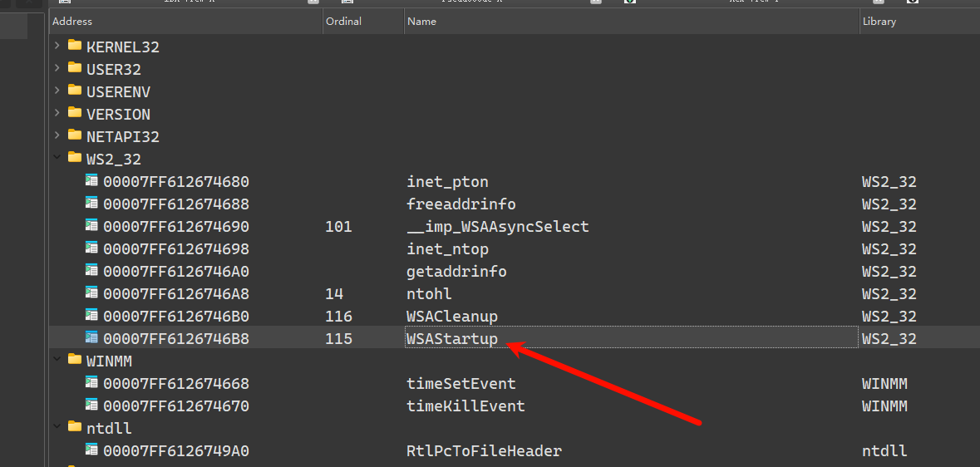This screenshot has width=980, height=467.
Task: Select the ntohl import name
Action: (x=430, y=294)
